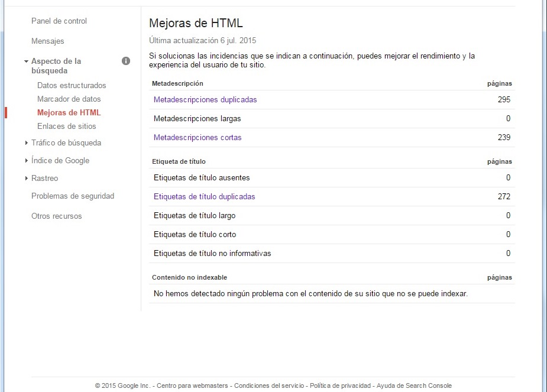This screenshot has width=547, height=392.
Task: Click Etiquetas de título no informativas text
Action: pyautogui.click(x=212, y=253)
